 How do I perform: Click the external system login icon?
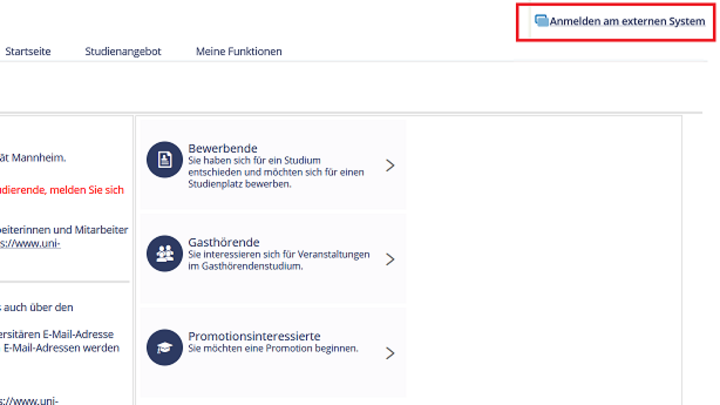541,21
